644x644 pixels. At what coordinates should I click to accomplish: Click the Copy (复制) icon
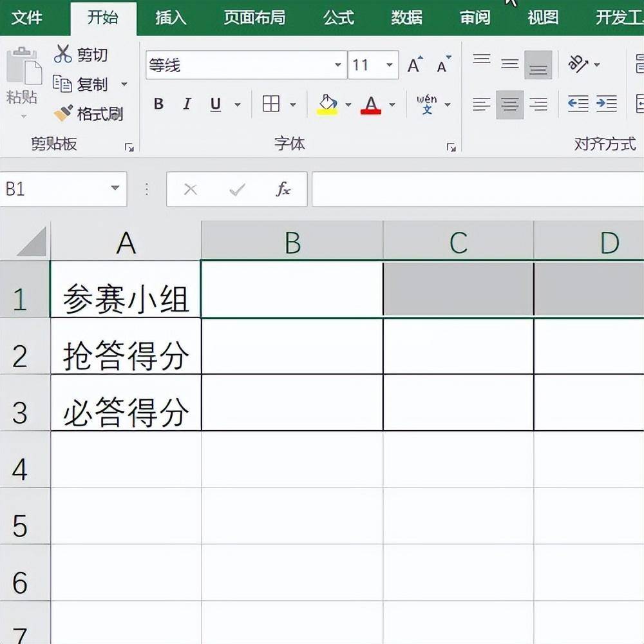[x=62, y=84]
